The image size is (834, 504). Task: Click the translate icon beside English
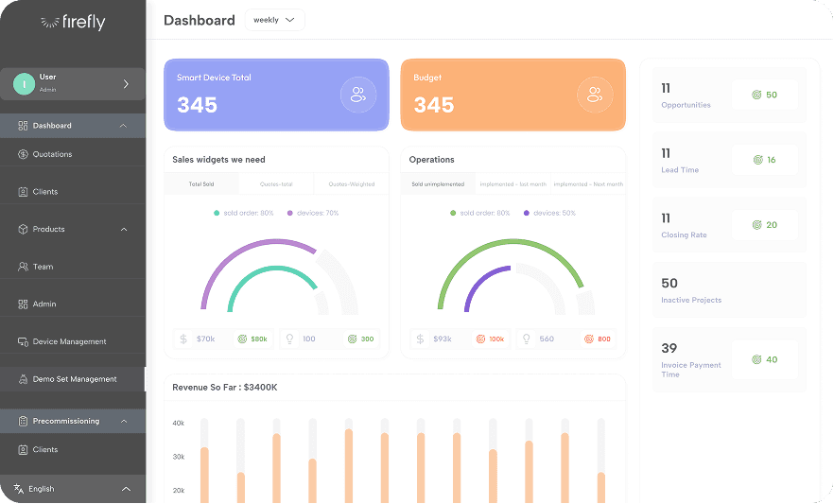tap(18, 489)
